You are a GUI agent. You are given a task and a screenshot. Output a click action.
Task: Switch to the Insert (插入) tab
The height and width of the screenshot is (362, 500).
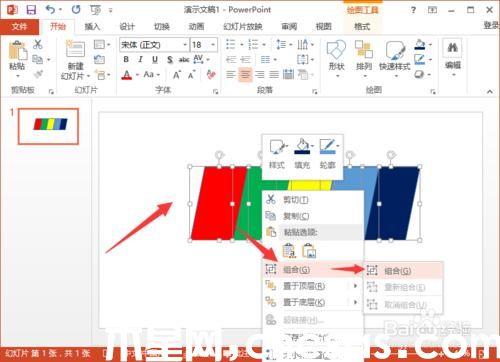[92, 27]
